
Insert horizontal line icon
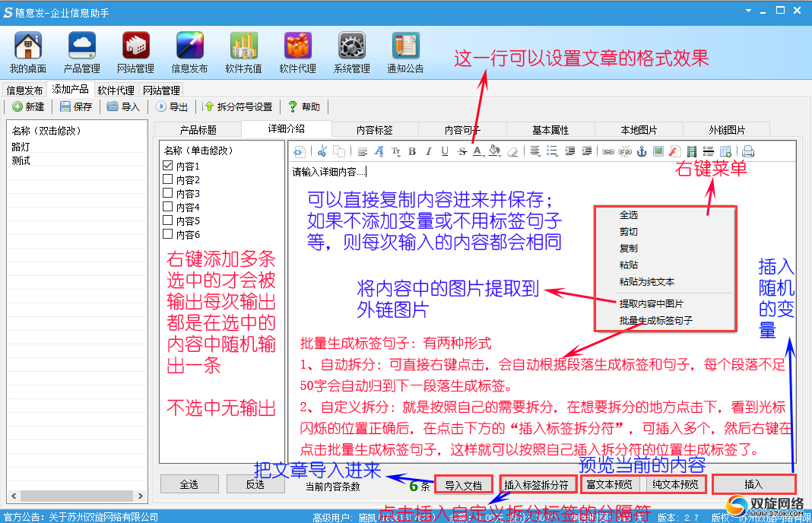708,151
